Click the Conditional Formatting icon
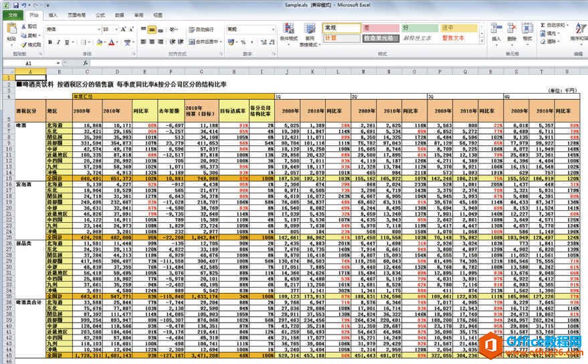588x364 pixels. coord(289,29)
